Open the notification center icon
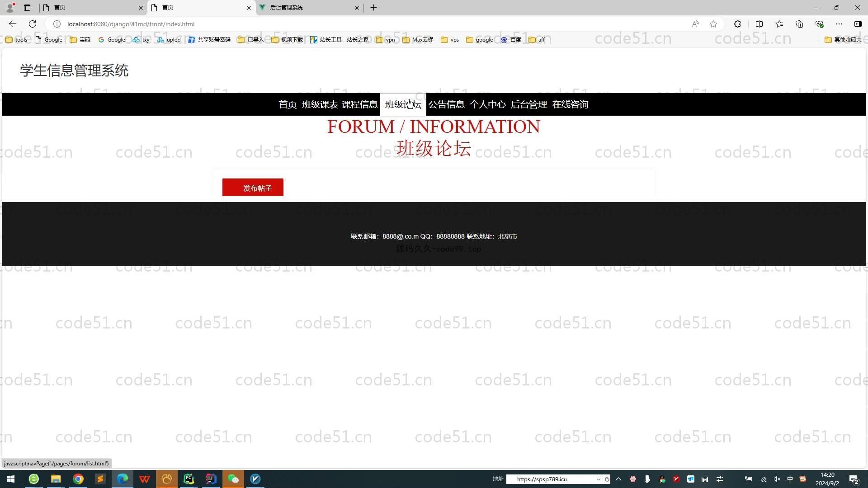The image size is (868, 488). click(x=854, y=479)
